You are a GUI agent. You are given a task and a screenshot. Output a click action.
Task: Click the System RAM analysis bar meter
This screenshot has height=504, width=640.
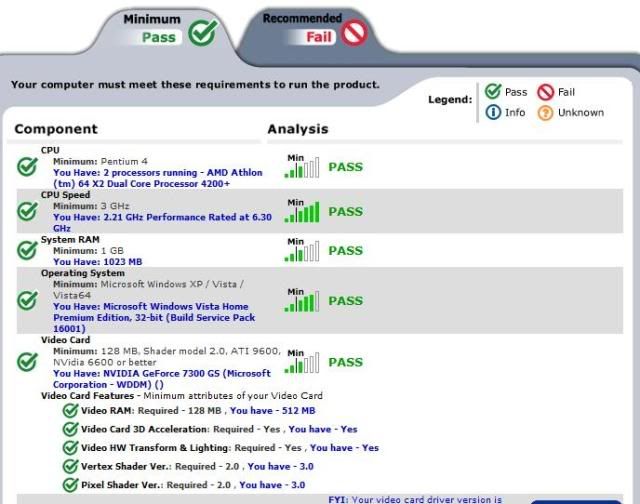coord(302,253)
